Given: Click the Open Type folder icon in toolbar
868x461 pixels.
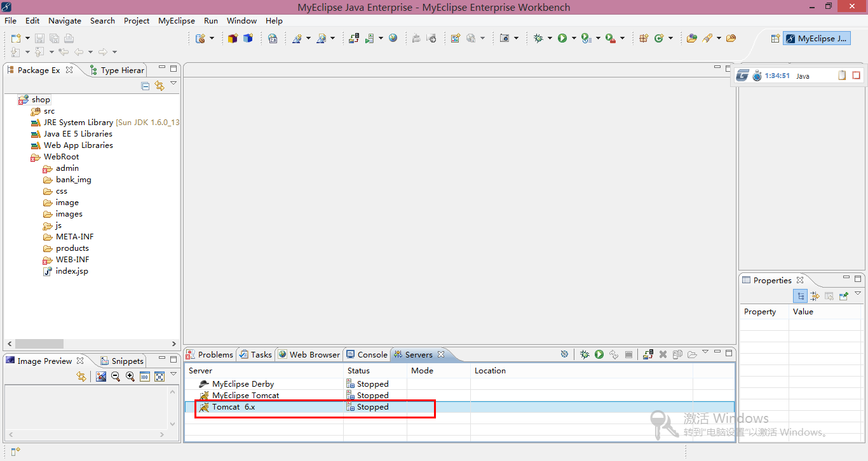Looking at the screenshot, I should [x=692, y=38].
